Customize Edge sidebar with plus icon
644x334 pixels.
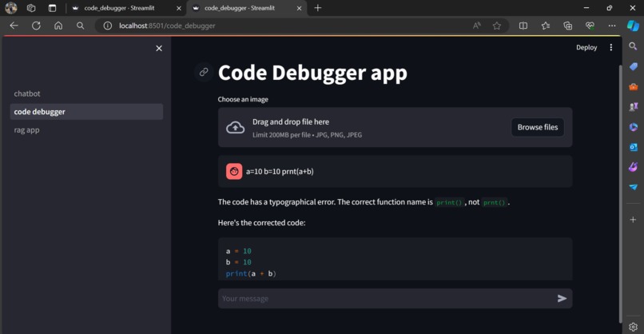[x=633, y=220]
